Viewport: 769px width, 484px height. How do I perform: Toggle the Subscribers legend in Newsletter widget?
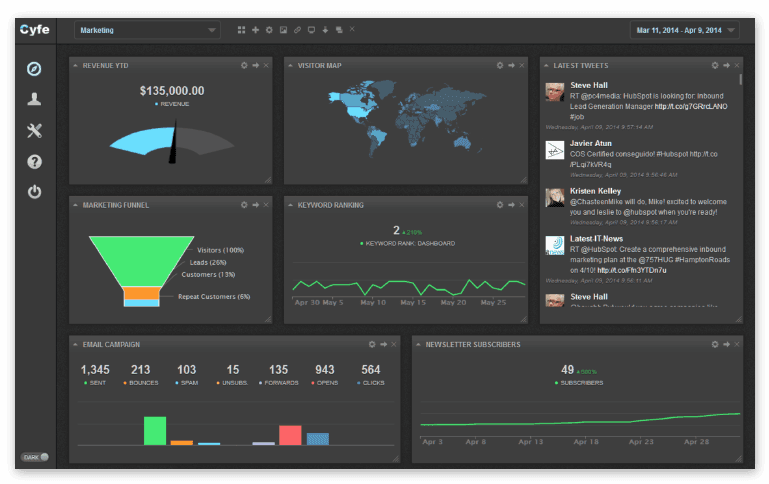[568, 382]
